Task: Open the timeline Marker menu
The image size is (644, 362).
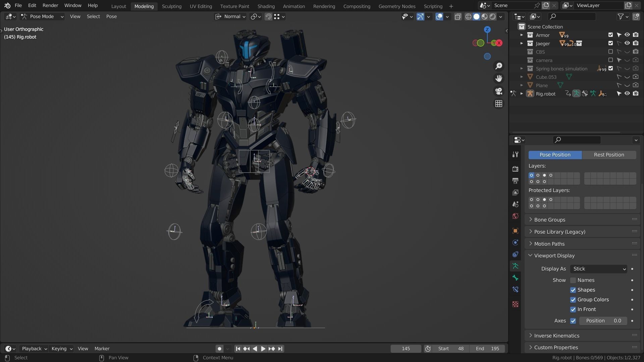Action: [x=102, y=349]
